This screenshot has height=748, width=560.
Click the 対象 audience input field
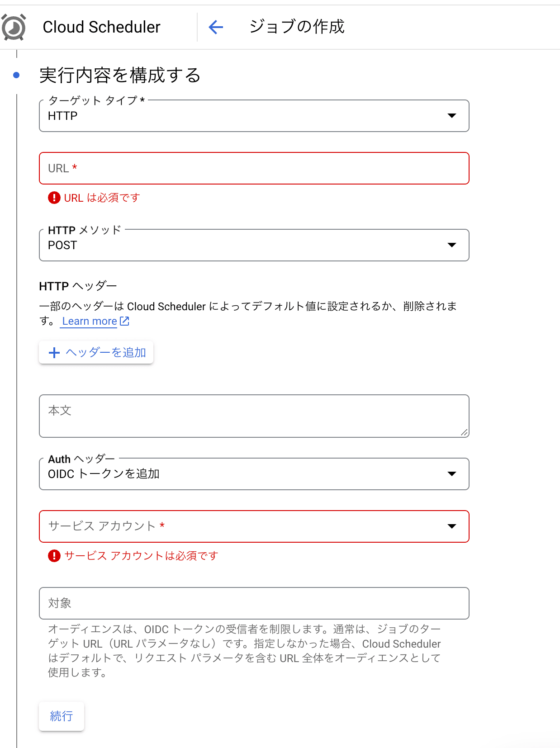(254, 603)
